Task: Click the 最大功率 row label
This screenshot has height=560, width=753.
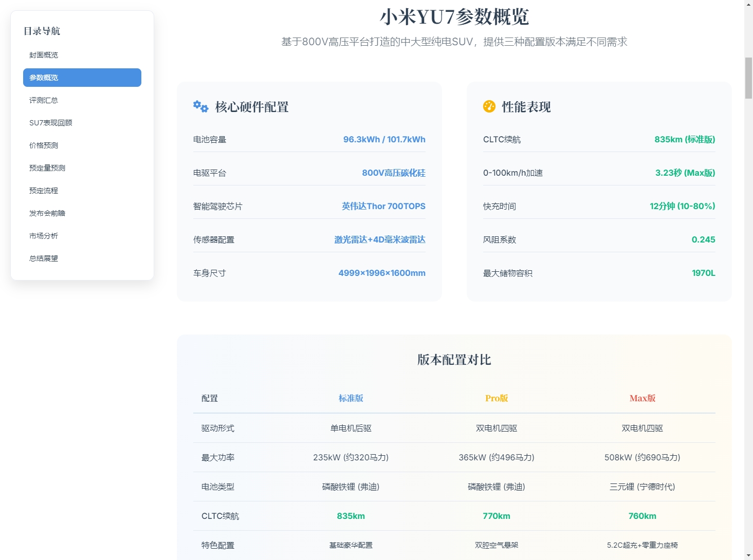Action: click(218, 457)
